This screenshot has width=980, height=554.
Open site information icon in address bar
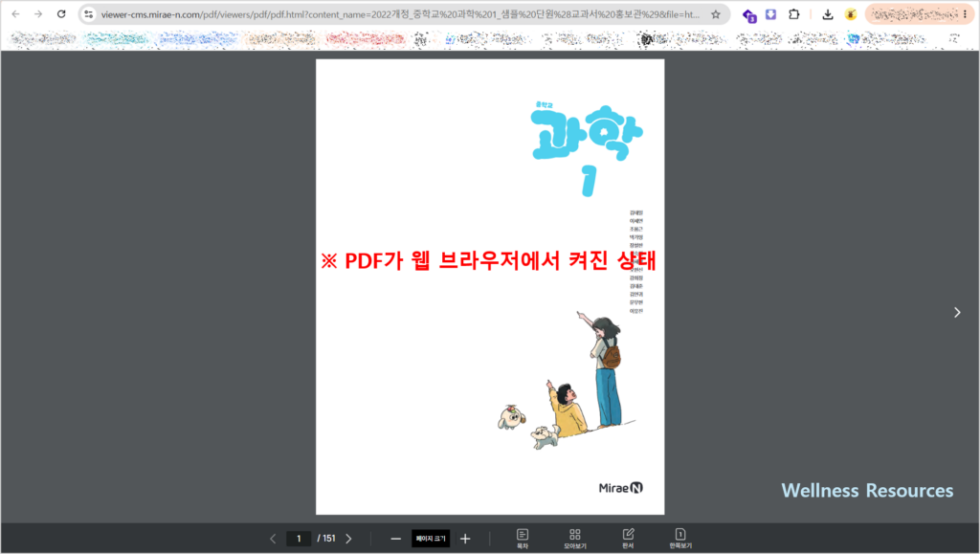[x=89, y=13]
